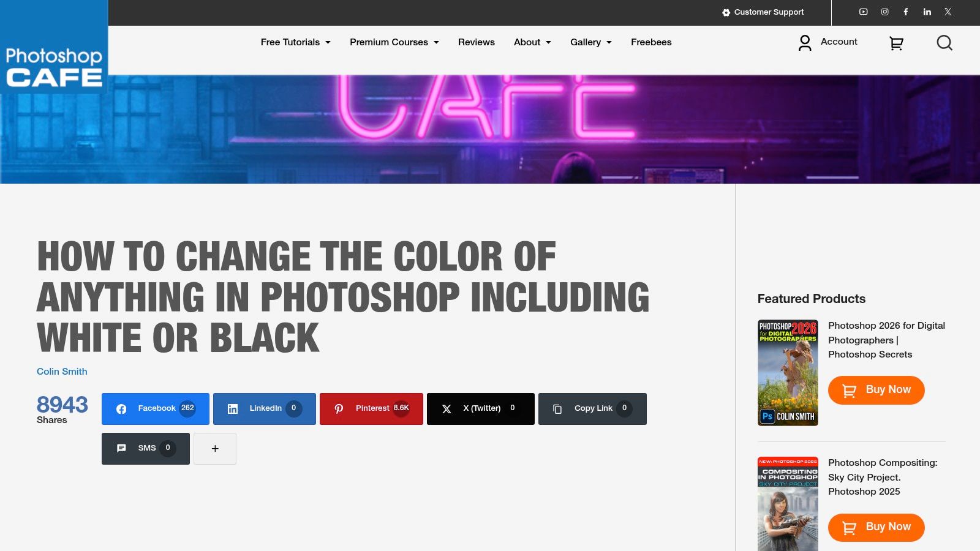Screen dimensions: 980x551
Task: Open the Customer Support link
Action: pyautogui.click(x=769, y=12)
